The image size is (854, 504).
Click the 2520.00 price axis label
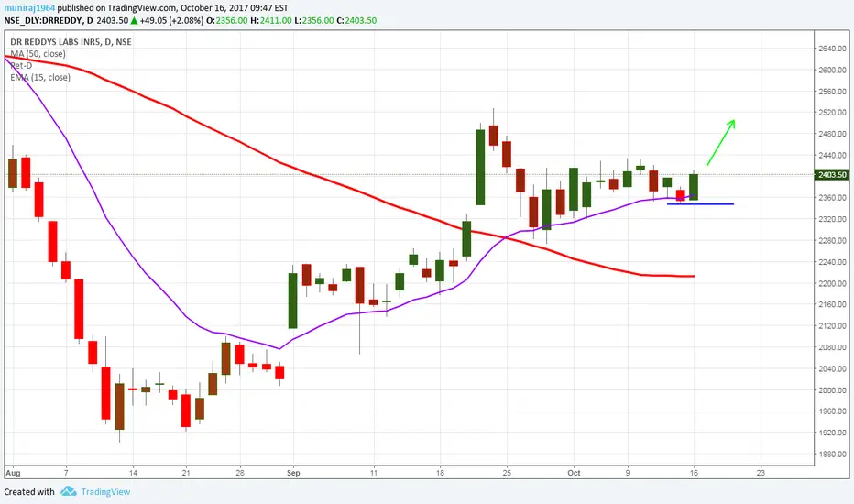tap(833, 112)
